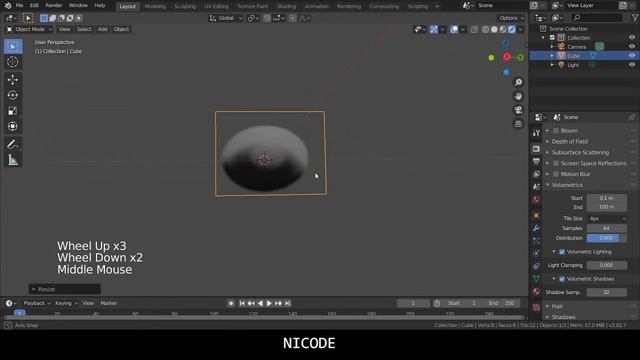Viewport: 640px width, 360px height.
Task: Select the Measure tool
Action: tap(13, 160)
